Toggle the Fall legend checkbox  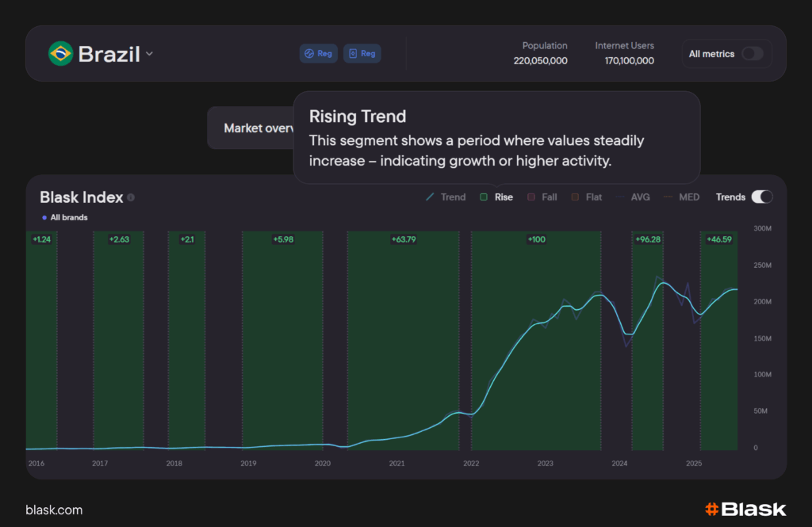pyautogui.click(x=531, y=197)
